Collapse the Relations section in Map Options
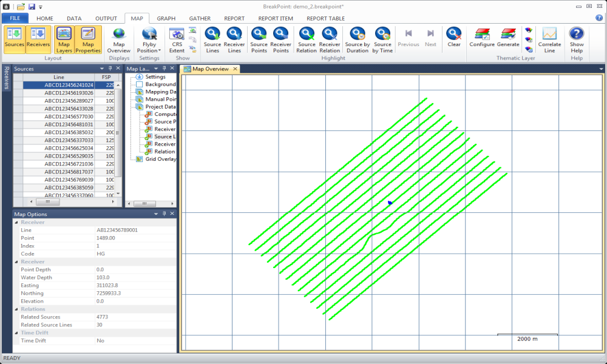 (16, 309)
